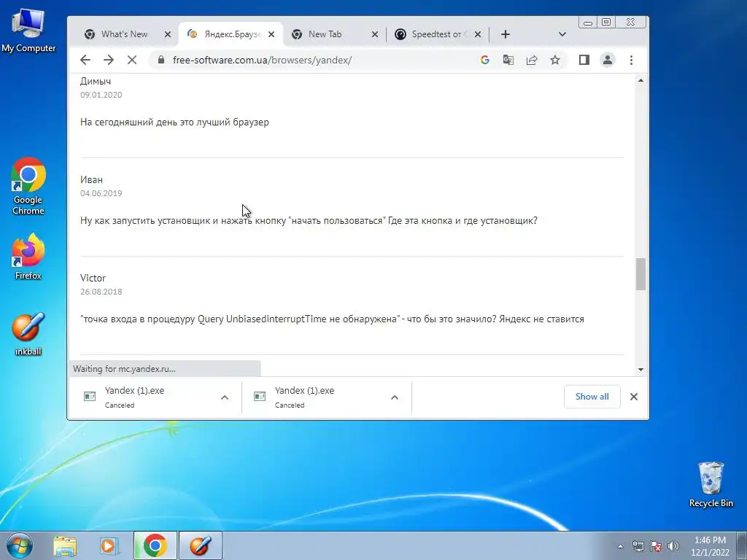Stop loading the page
Image resolution: width=747 pixels, height=560 pixels.
(x=132, y=60)
